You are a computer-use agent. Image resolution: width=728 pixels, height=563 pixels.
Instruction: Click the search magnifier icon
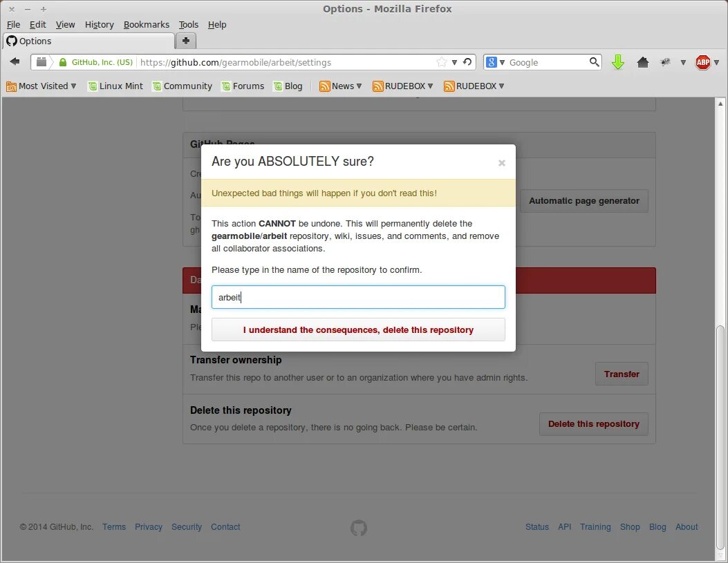[x=594, y=61]
